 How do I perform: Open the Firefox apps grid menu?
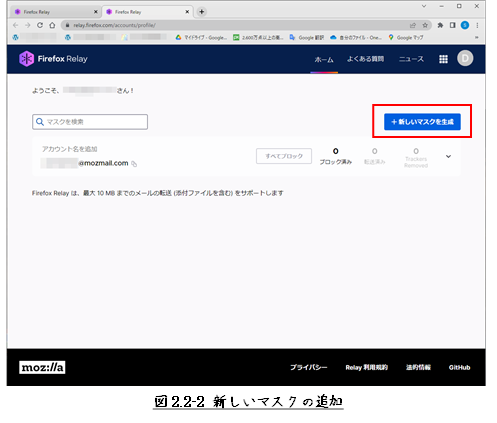(x=443, y=59)
